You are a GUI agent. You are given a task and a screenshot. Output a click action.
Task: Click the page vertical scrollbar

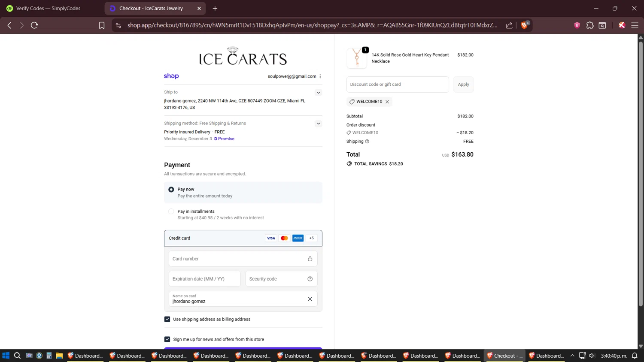641,174
